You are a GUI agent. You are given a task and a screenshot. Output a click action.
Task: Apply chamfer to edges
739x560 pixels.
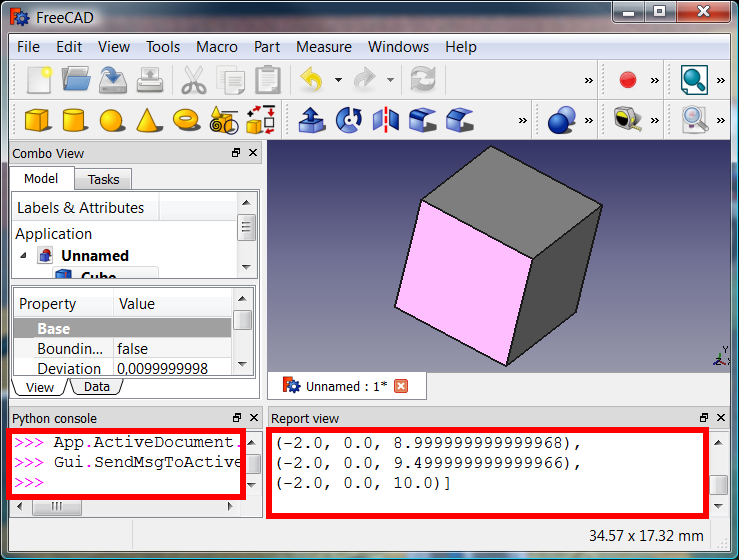(460, 120)
